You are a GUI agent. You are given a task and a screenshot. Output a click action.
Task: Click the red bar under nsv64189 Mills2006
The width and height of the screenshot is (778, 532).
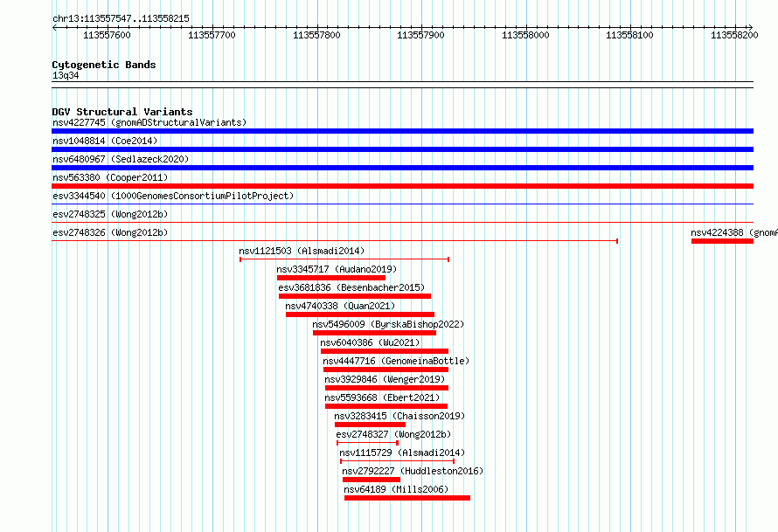coord(407,498)
